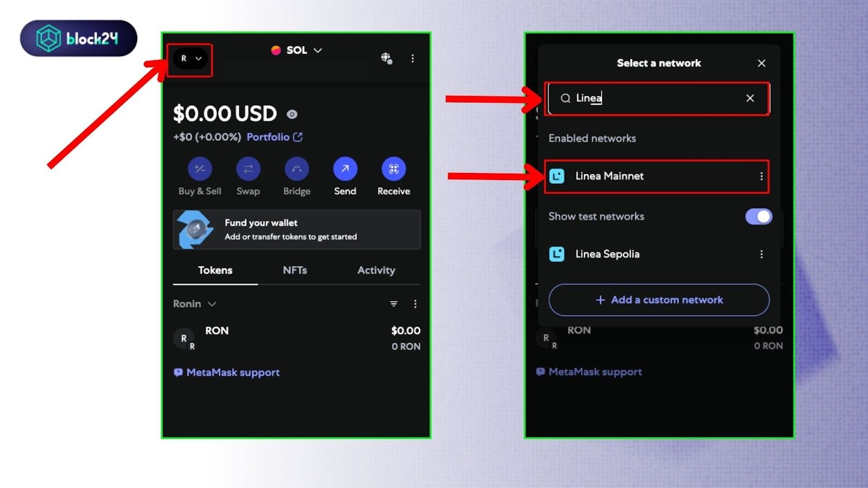868x488 pixels.
Task: Switch to the Tokens tab
Action: click(x=215, y=271)
